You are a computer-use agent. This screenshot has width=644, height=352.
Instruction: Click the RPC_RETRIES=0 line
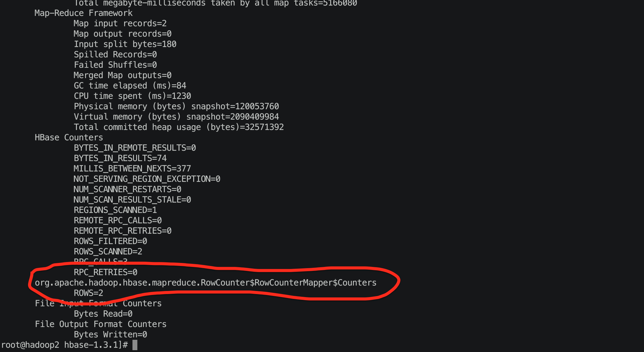(105, 272)
